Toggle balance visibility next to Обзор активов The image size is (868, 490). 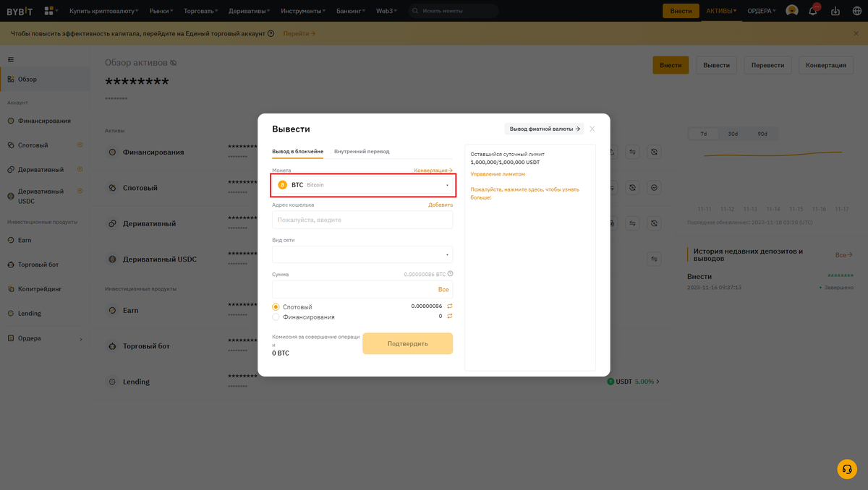[173, 63]
